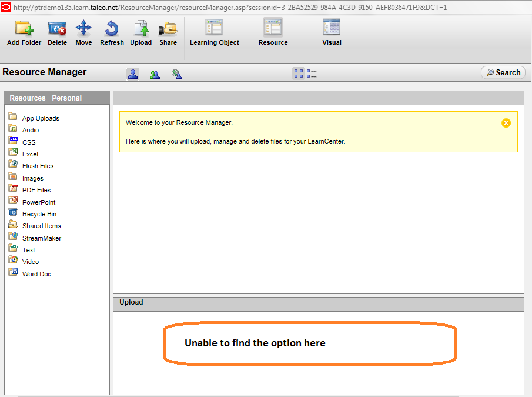Select the Recycle Bin label
The image size is (532, 397).
point(39,215)
